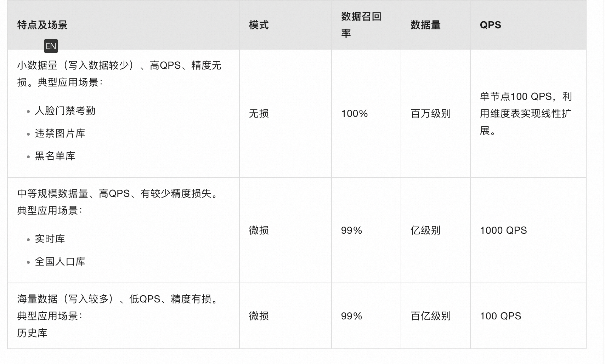This screenshot has width=605, height=364.
Task: Select the 特点及场景 column header
Action: pos(42,25)
